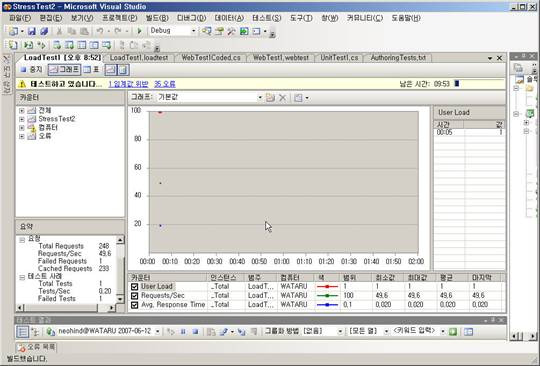Open the 테스트(S) menu
The width and height of the screenshot is (540, 366).
pyautogui.click(x=267, y=18)
